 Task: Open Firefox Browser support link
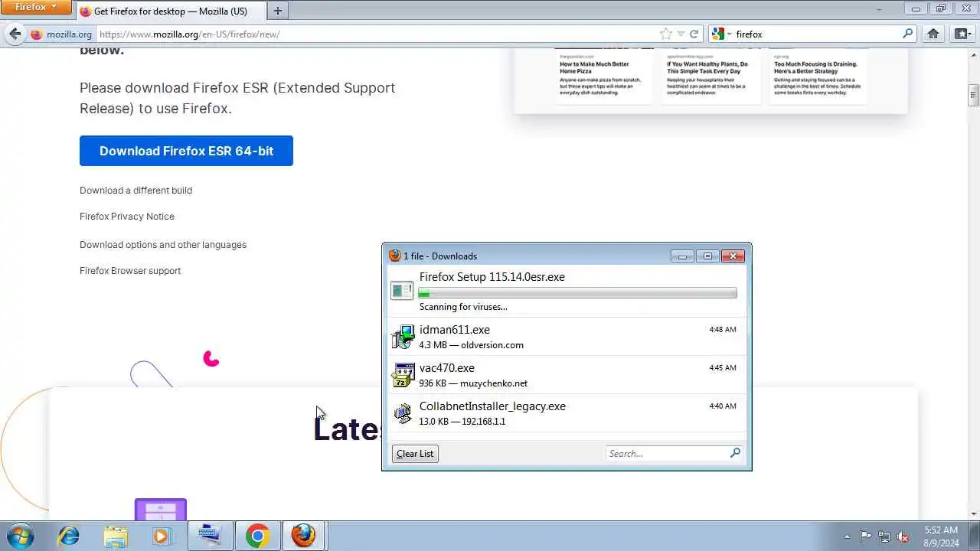pyautogui.click(x=130, y=270)
